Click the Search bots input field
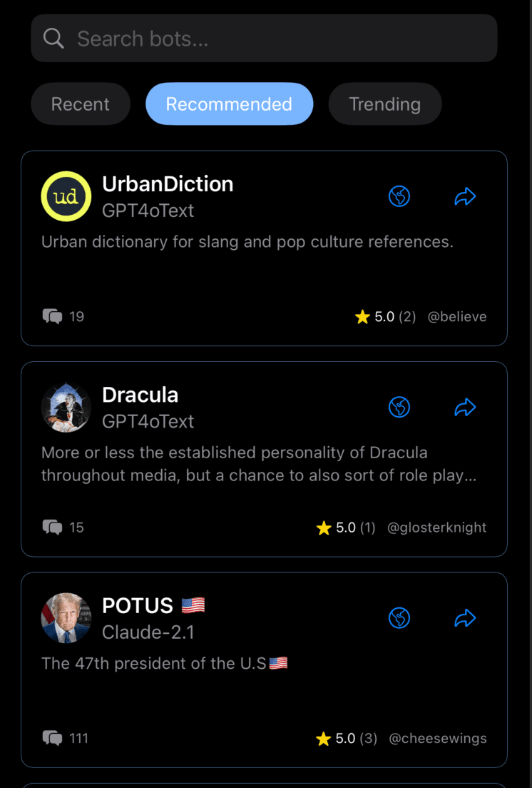Screen dimensions: 532x788 278,38
